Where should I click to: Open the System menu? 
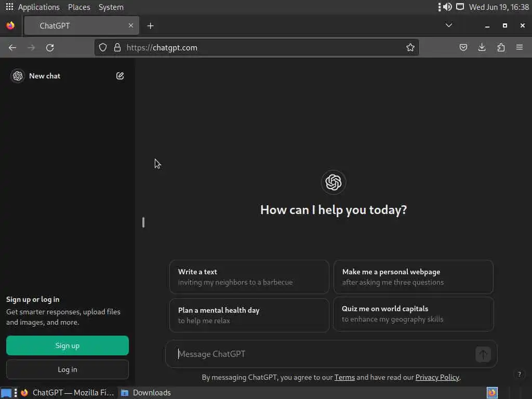point(111,7)
